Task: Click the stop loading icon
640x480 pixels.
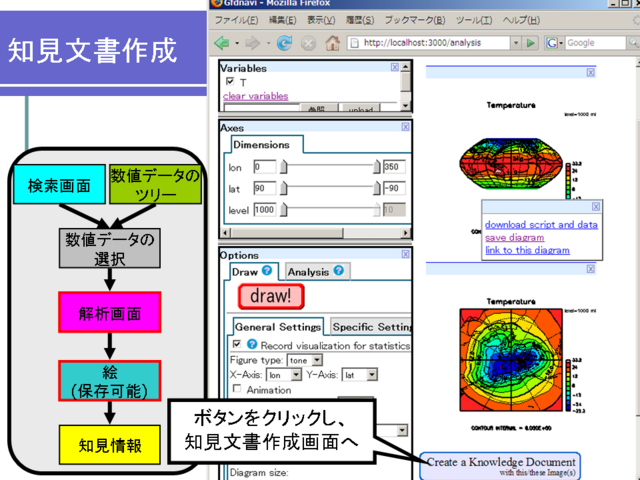Action: point(309,43)
